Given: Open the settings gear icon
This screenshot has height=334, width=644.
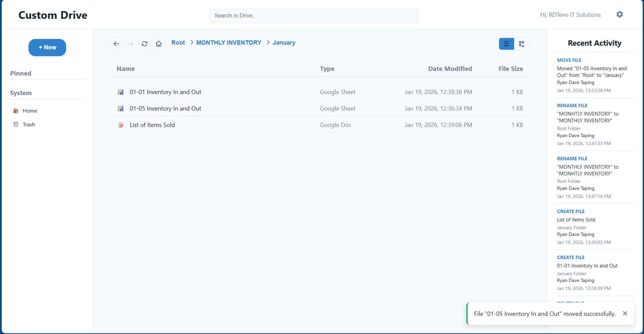Looking at the screenshot, I should tap(620, 14).
